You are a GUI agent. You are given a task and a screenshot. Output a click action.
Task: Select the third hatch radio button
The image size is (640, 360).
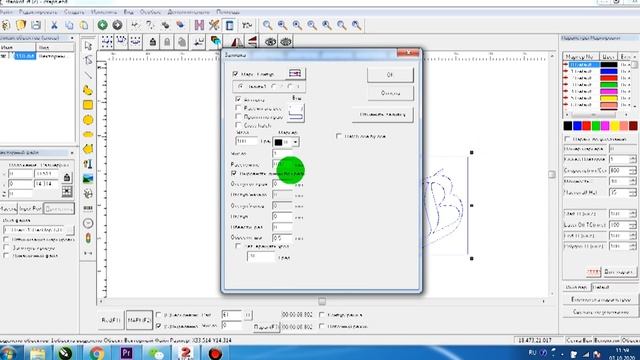[x=290, y=87]
